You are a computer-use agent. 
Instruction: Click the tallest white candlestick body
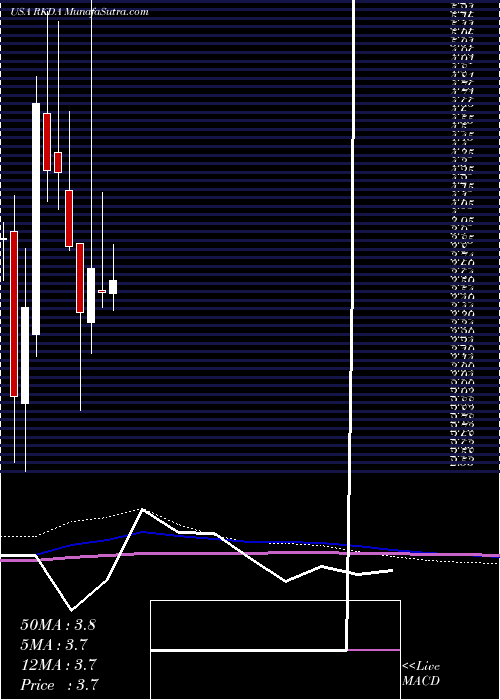coord(36,219)
